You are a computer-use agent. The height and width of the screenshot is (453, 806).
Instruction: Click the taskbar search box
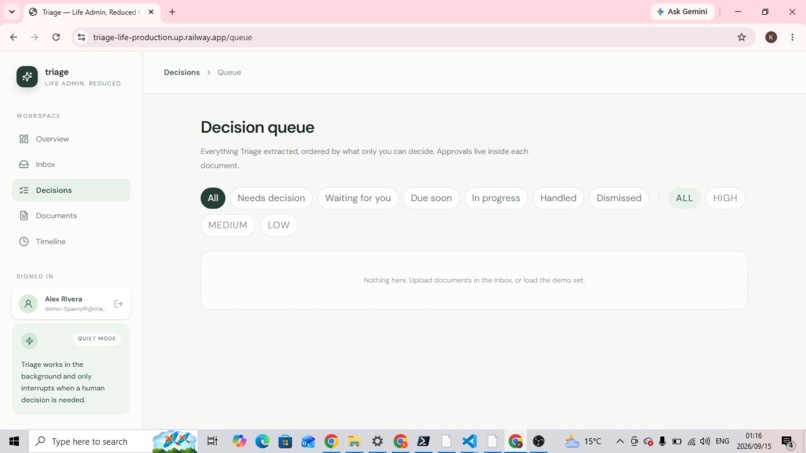[x=113, y=441]
